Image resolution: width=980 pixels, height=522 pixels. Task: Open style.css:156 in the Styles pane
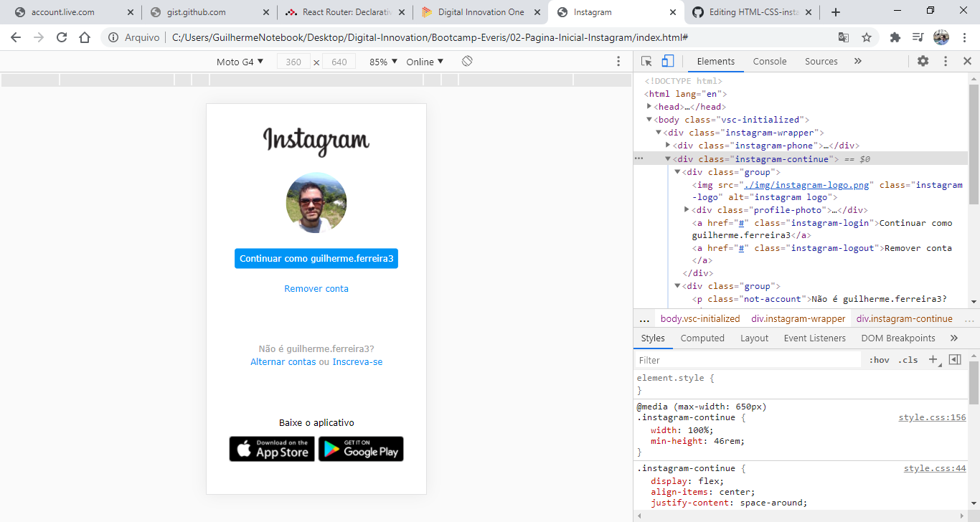coord(932,417)
